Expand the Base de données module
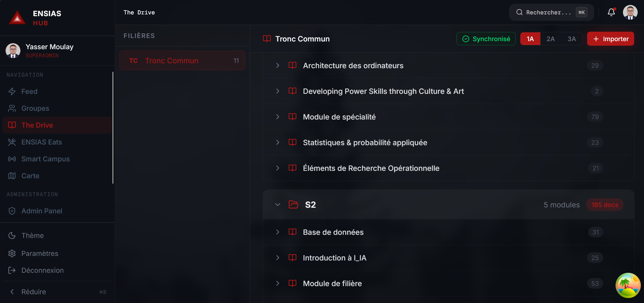This screenshot has width=644, height=303. click(x=278, y=232)
